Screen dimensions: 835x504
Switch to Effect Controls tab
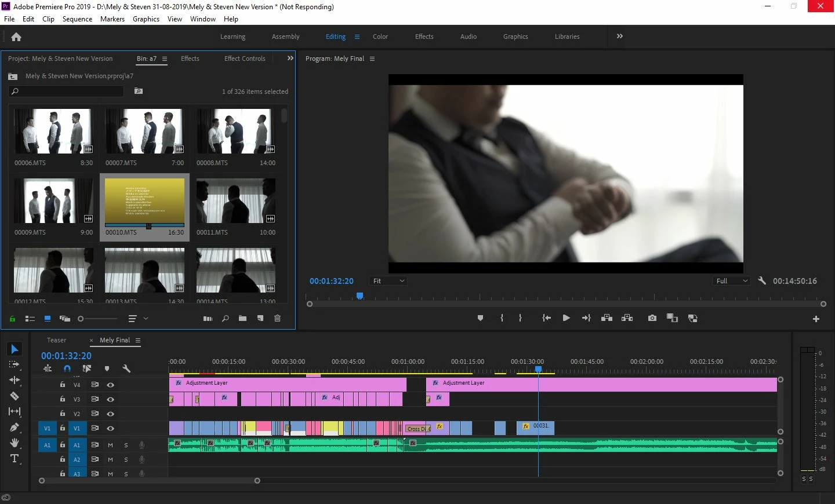(x=245, y=59)
